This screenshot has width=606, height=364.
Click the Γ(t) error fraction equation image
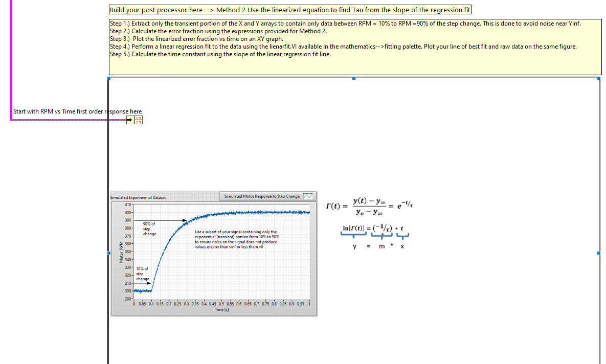[x=370, y=205]
